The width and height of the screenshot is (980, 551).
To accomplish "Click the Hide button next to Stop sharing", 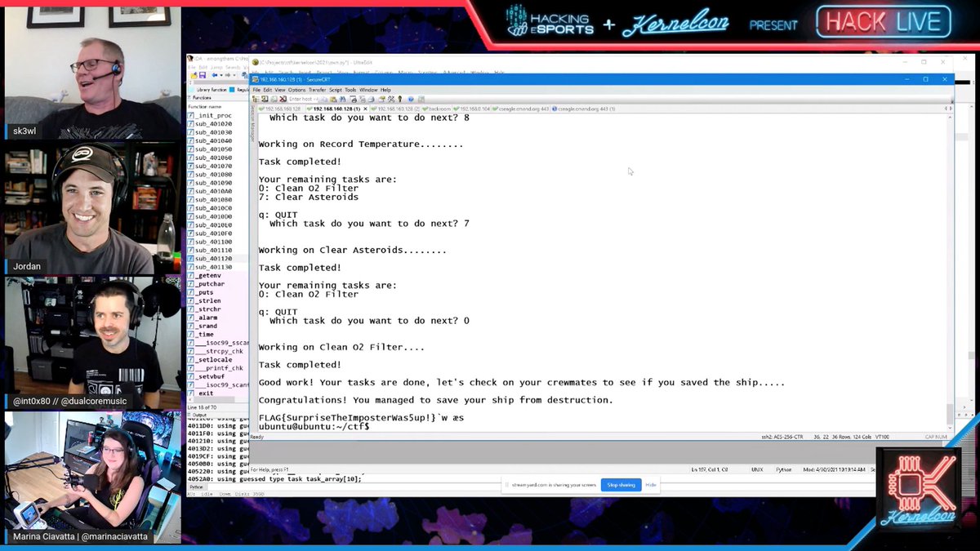I will (x=651, y=485).
